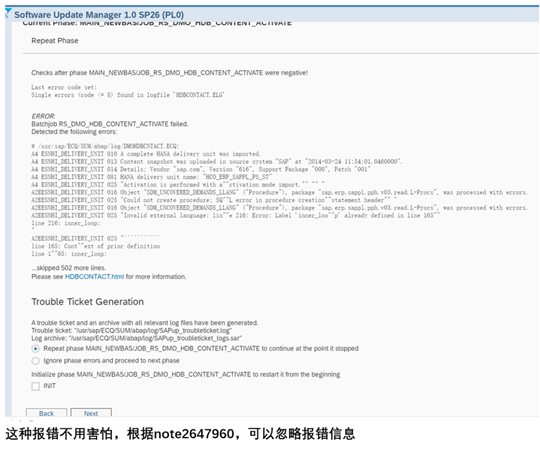Screen dimensions: 540x451
Task: Click the 'Invalid external language' log line
Action: point(236,216)
